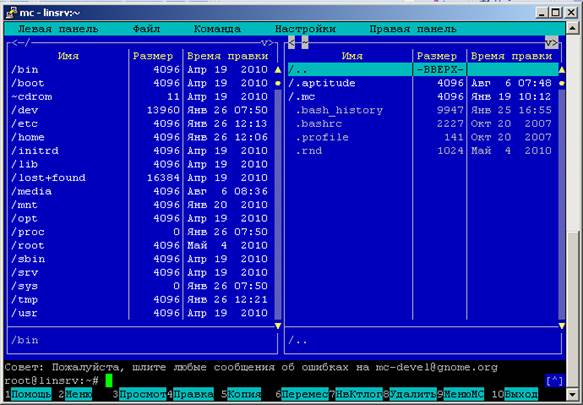Select the /sys directory row
This screenshot has height=405, width=583.
[x=141, y=286]
